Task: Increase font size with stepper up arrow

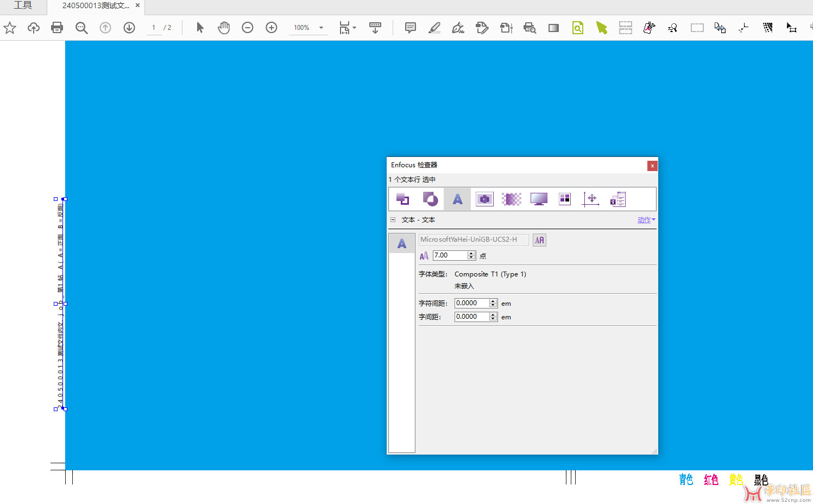Action: [x=471, y=253]
